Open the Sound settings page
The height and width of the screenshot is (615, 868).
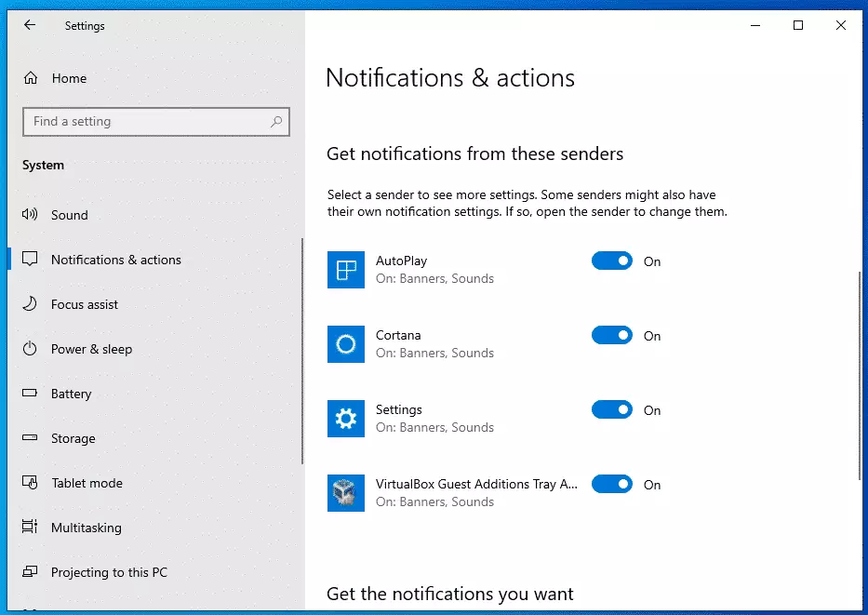(x=155, y=215)
